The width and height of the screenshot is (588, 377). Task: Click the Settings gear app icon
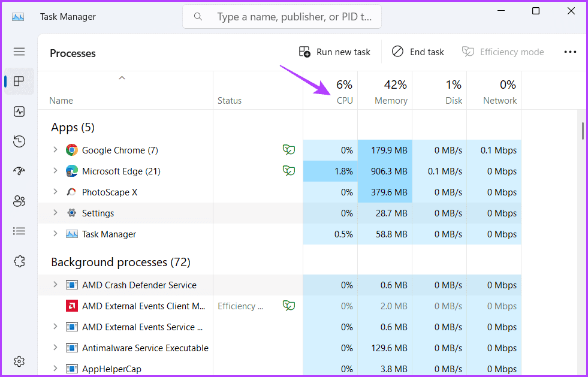coord(71,213)
